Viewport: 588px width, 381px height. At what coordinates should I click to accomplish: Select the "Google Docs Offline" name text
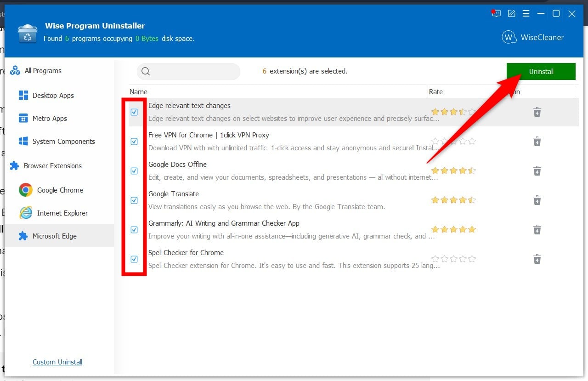177,165
